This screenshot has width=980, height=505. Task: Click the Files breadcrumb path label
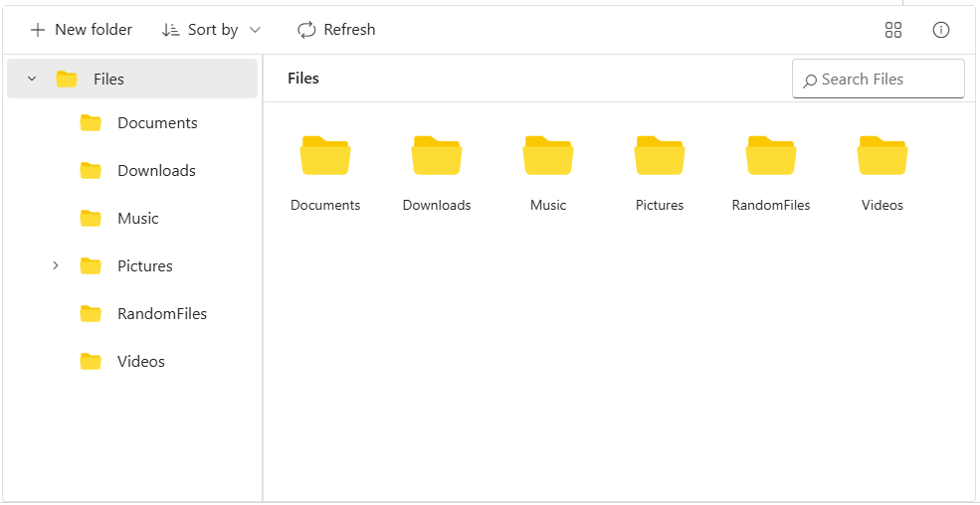(303, 79)
